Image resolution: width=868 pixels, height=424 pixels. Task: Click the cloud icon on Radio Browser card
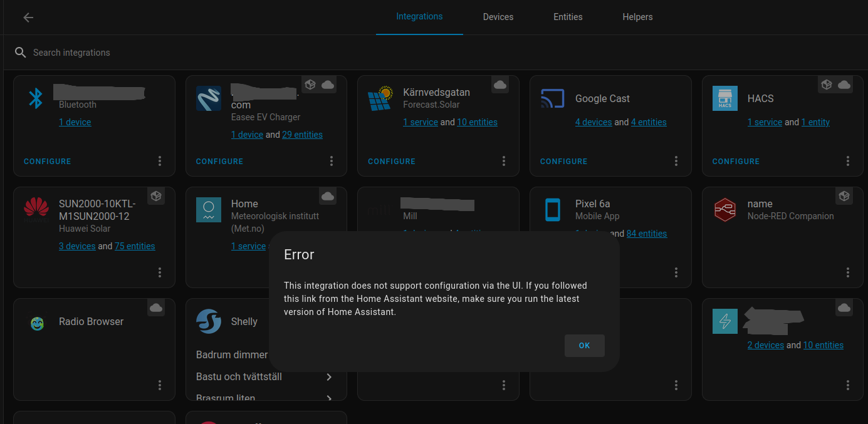tap(156, 308)
